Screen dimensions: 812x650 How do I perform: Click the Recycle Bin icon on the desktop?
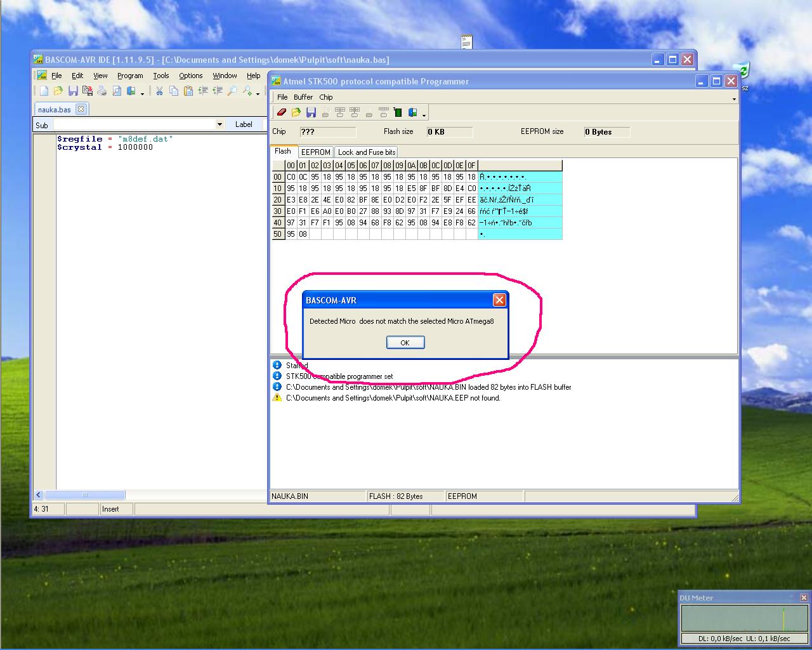tap(742, 70)
